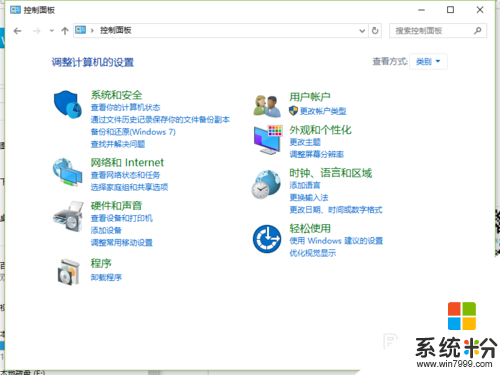Open 更改日期、时间或数字格式 link
The image size is (500, 375).
336,210
